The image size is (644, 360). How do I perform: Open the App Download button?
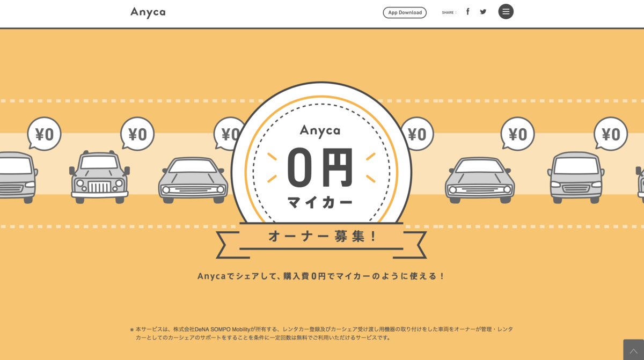click(x=405, y=12)
